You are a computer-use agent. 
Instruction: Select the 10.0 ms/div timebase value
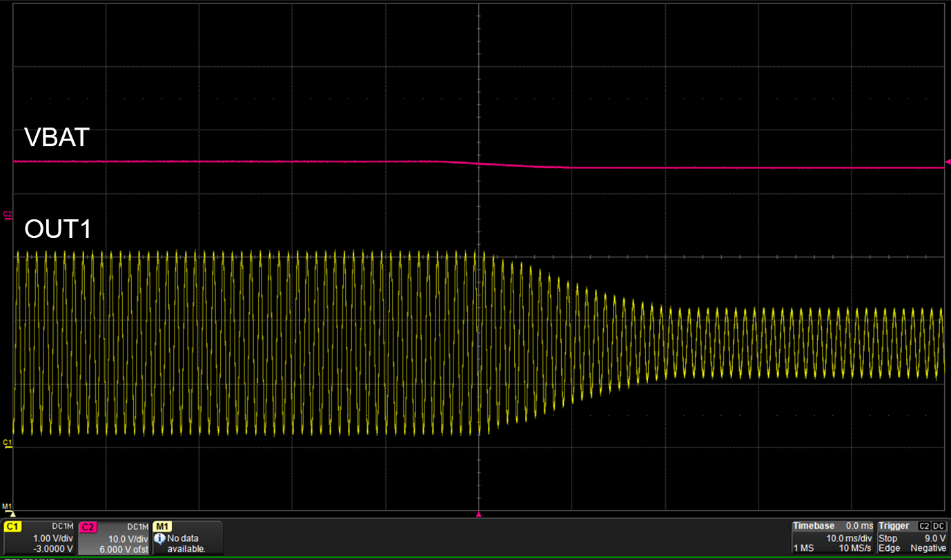tap(850, 538)
